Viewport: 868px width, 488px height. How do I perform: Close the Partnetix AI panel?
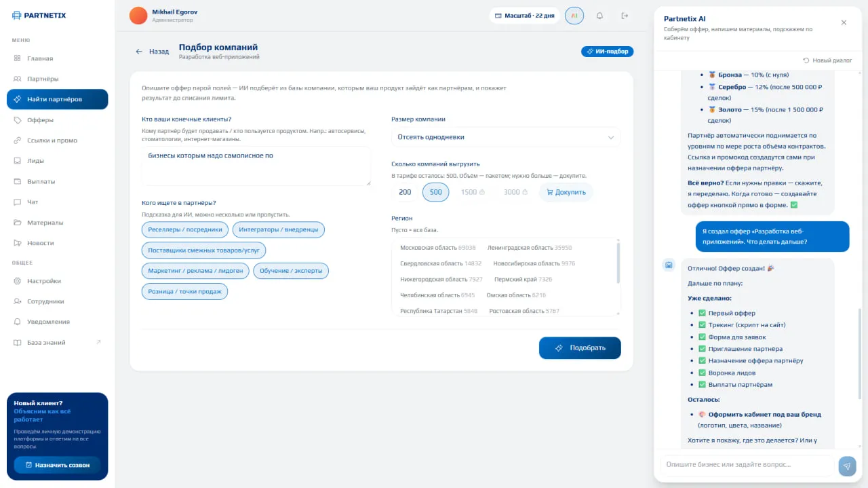(x=844, y=22)
